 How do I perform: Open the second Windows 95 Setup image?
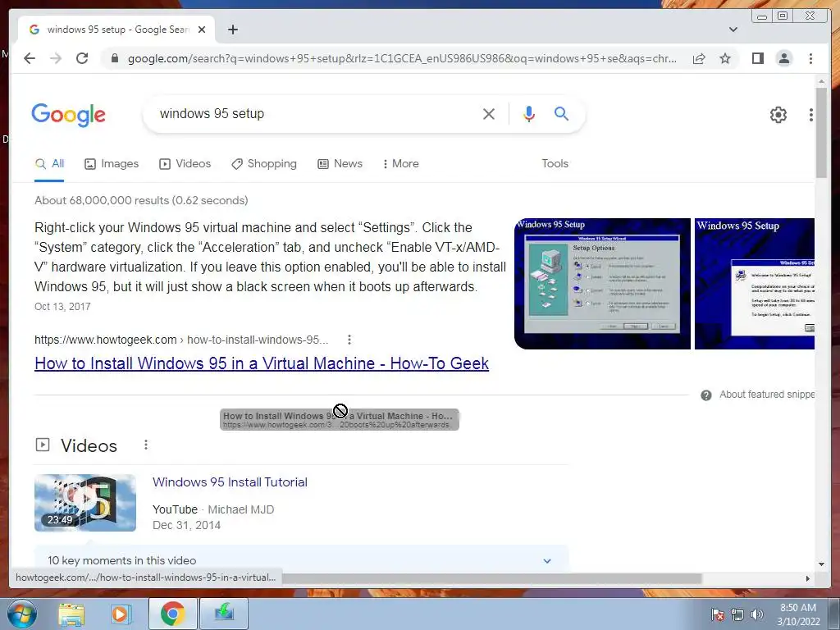point(755,283)
